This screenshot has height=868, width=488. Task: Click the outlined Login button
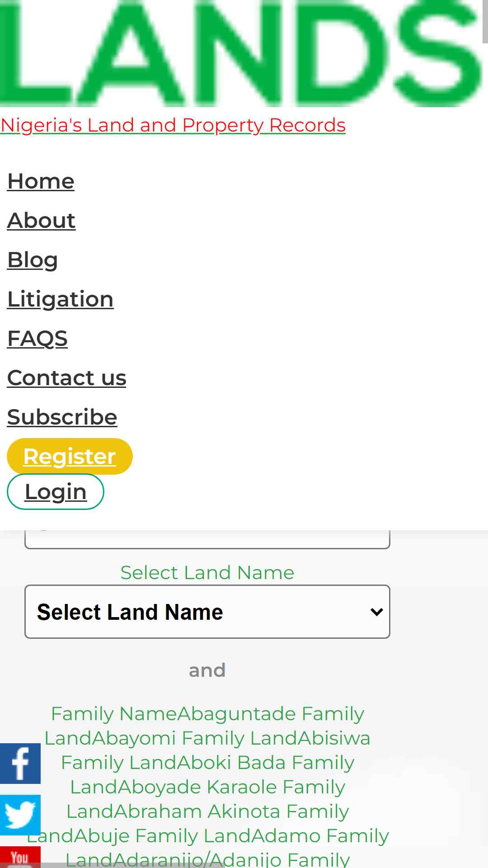[x=56, y=491]
